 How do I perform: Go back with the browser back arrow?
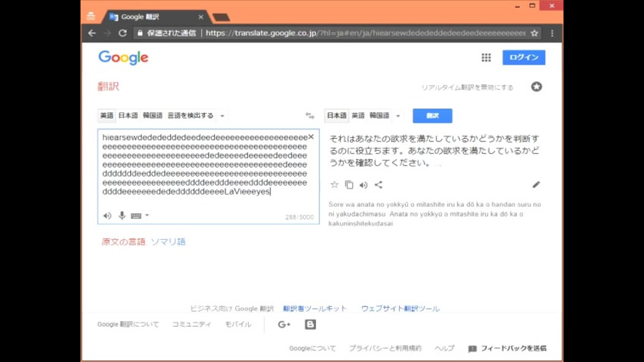[92, 34]
